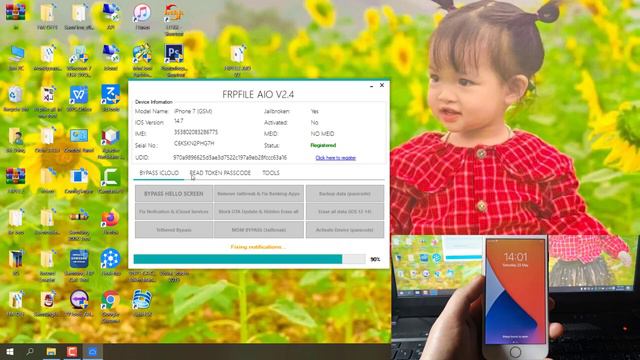Open the WPS Office desktop shortcut

(79, 98)
